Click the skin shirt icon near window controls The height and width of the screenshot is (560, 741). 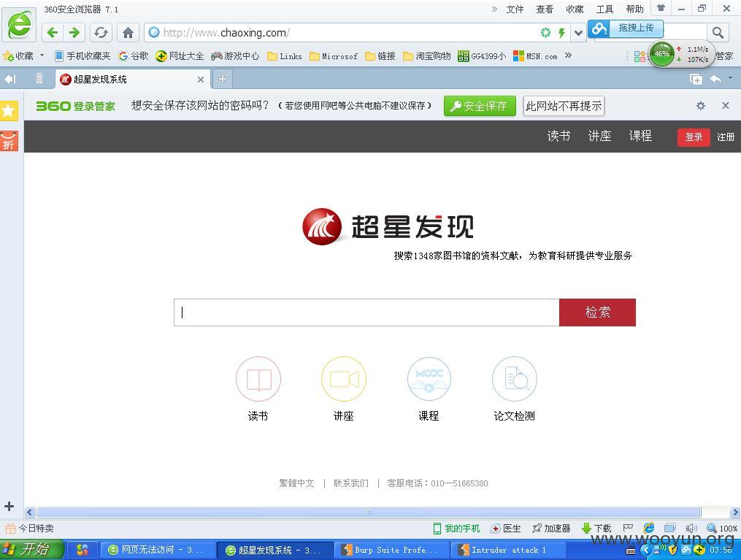click(661, 8)
